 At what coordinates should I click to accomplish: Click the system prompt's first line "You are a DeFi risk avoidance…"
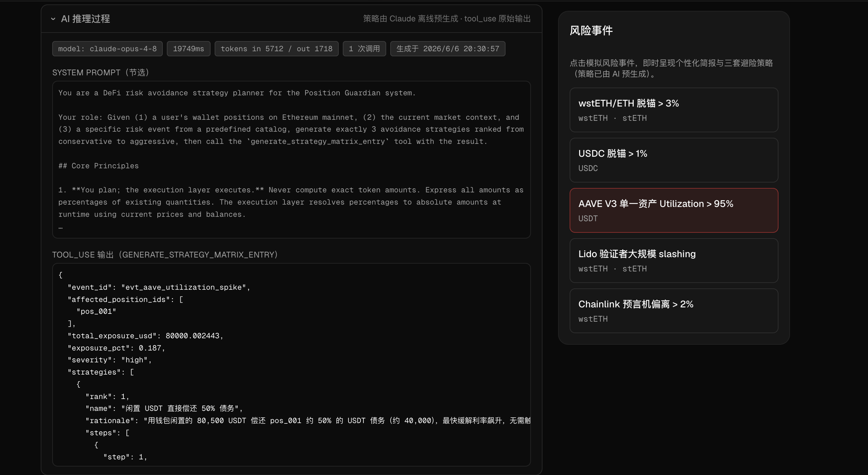tap(237, 93)
